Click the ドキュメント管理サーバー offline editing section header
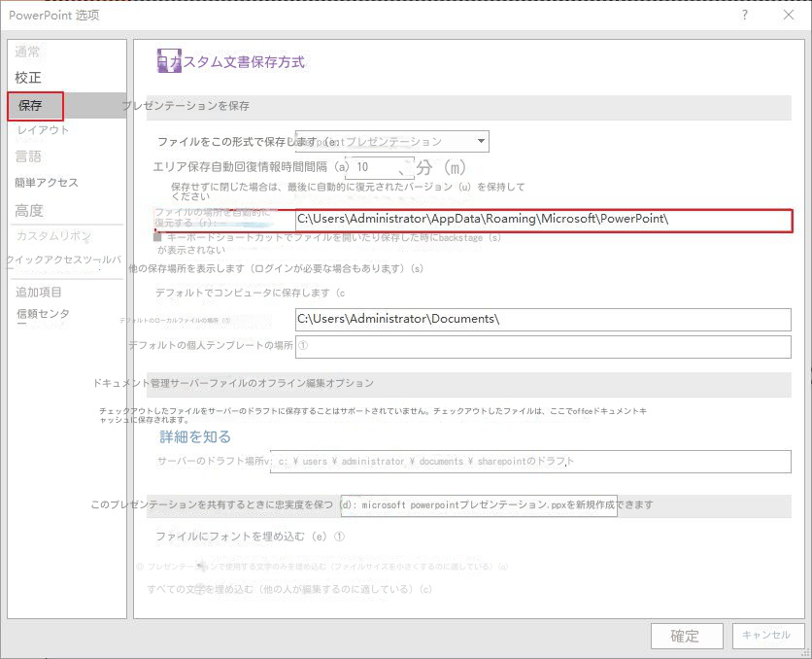 click(469, 385)
